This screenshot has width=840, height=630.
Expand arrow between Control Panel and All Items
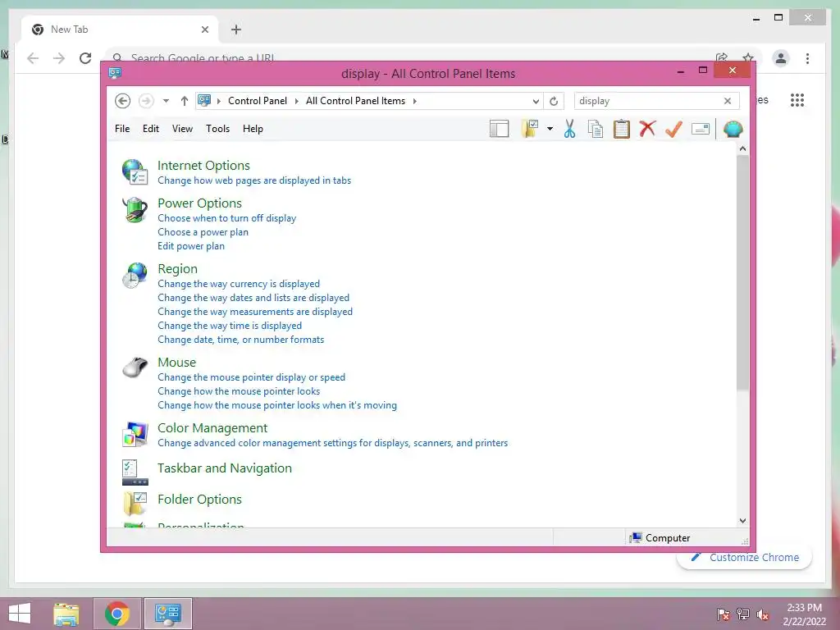[x=297, y=101]
